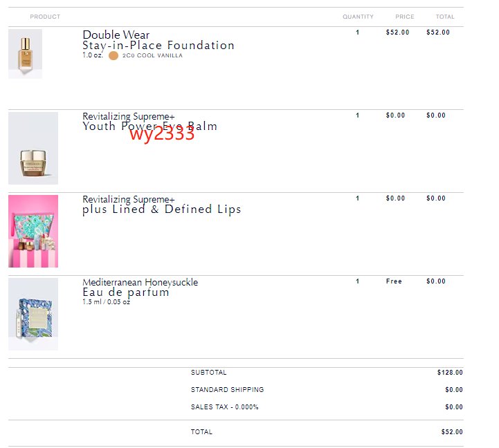The height and width of the screenshot is (448, 499).
Task: Click the STANDARD SHIPPING label
Action: (227, 390)
